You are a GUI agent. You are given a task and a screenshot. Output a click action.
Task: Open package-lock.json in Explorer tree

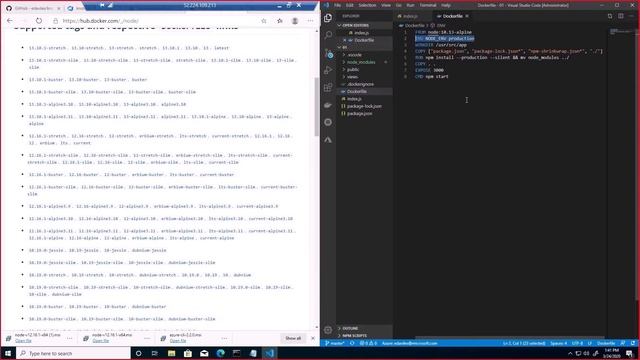tap(365, 106)
